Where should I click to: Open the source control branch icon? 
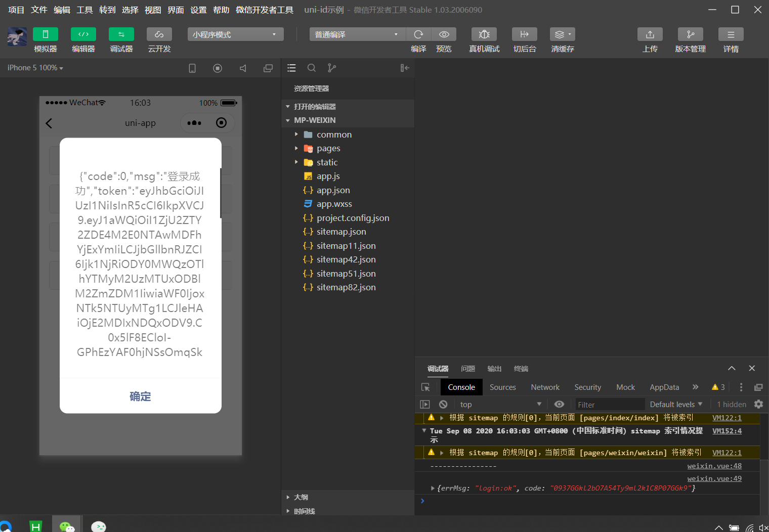coord(332,68)
